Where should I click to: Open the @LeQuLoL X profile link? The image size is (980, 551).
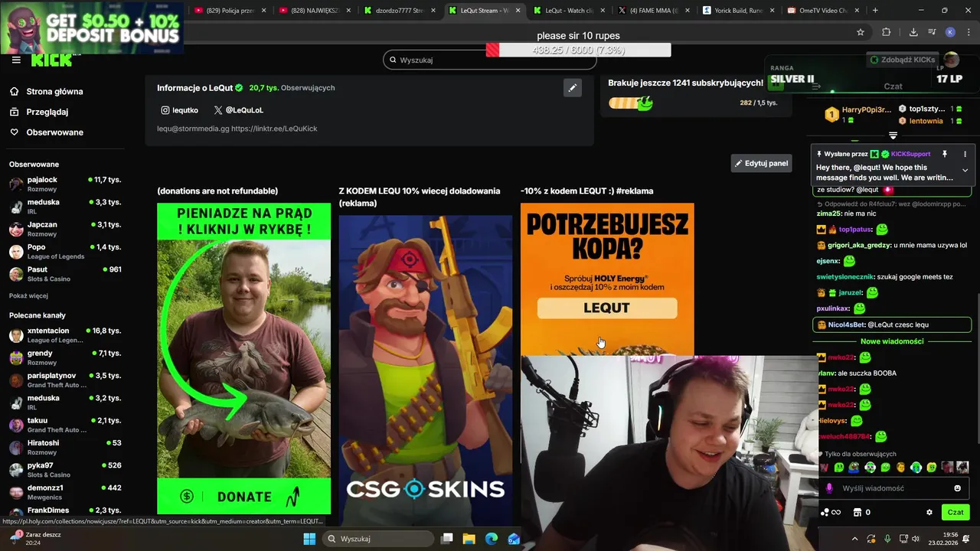click(239, 110)
